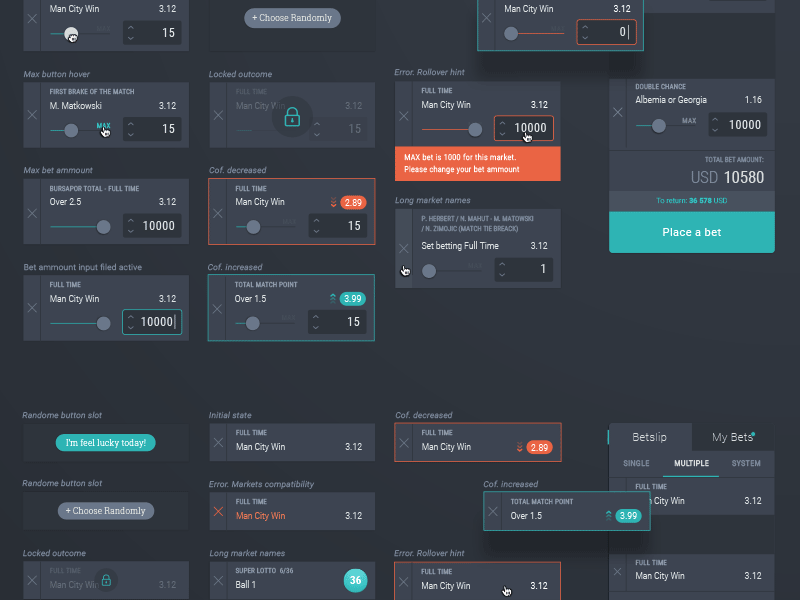Click the red X on the Markets compatibility error
This screenshot has width=800, height=600.
[218, 511]
